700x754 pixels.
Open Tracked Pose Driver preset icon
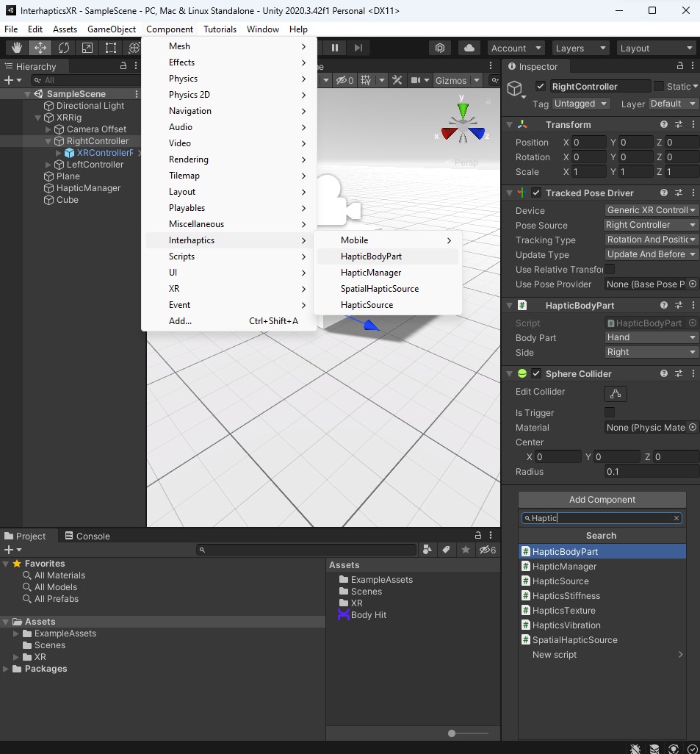(x=679, y=193)
